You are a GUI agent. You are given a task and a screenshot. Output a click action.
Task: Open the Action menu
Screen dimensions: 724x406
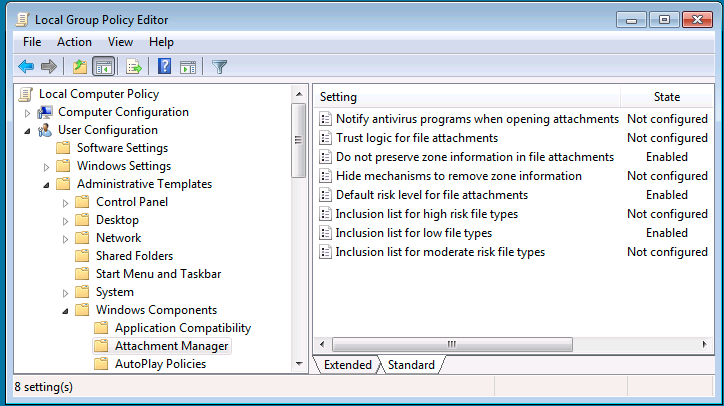[74, 42]
